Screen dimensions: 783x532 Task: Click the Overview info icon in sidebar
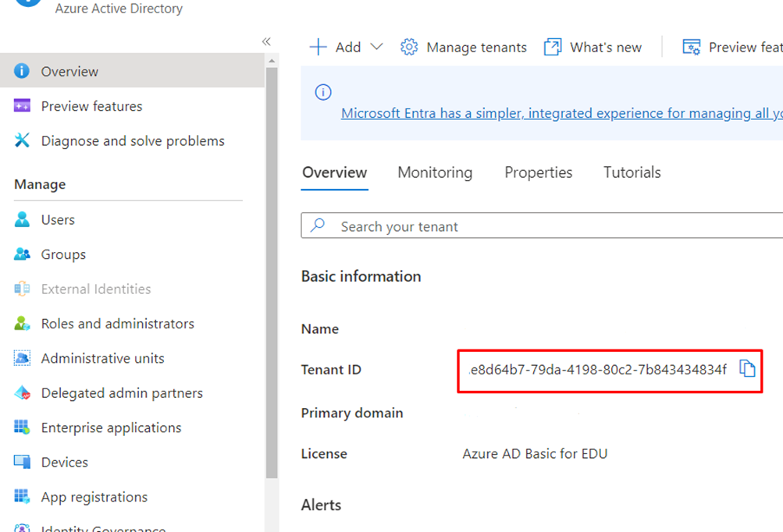coord(22,71)
